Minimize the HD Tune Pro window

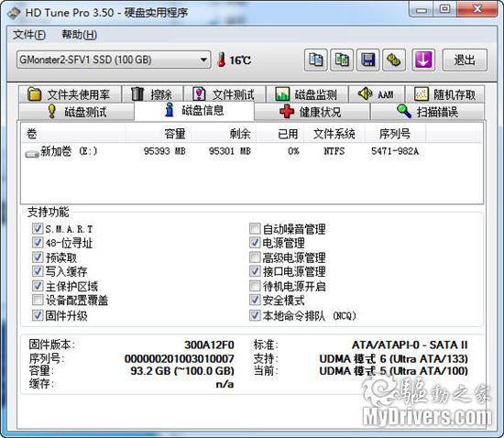pyautogui.click(x=422, y=9)
